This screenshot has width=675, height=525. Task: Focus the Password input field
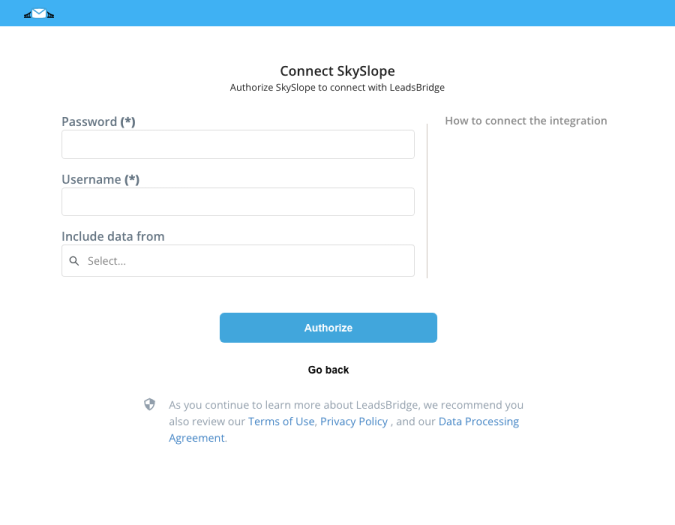click(x=238, y=145)
